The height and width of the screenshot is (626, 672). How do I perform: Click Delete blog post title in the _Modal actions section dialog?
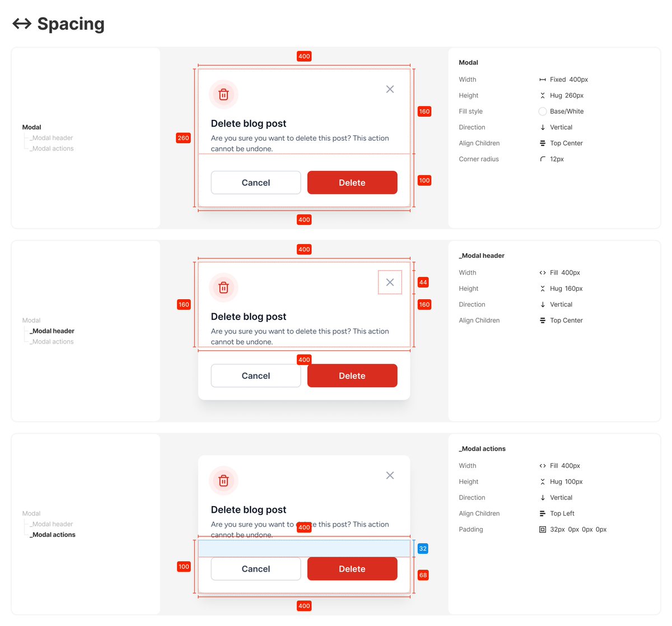(249, 509)
